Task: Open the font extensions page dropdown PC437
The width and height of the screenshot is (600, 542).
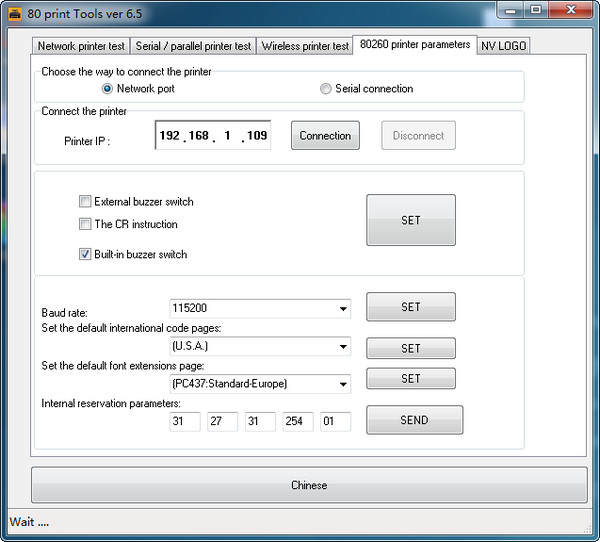Action: (260, 384)
